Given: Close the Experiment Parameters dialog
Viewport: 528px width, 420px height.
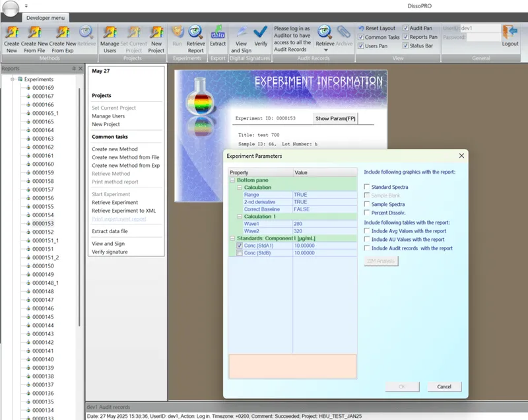Looking at the screenshot, I should coord(461,156).
